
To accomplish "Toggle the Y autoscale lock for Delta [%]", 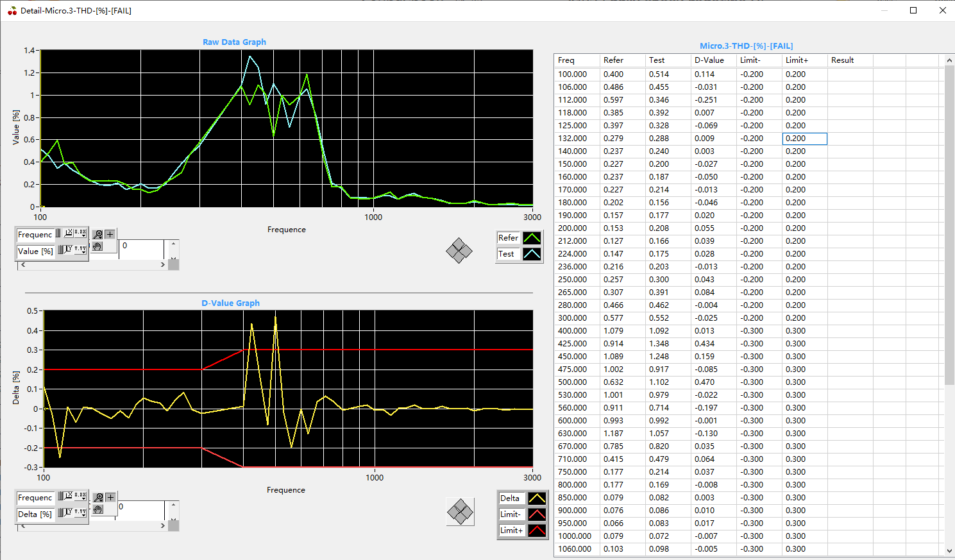I will click(60, 513).
